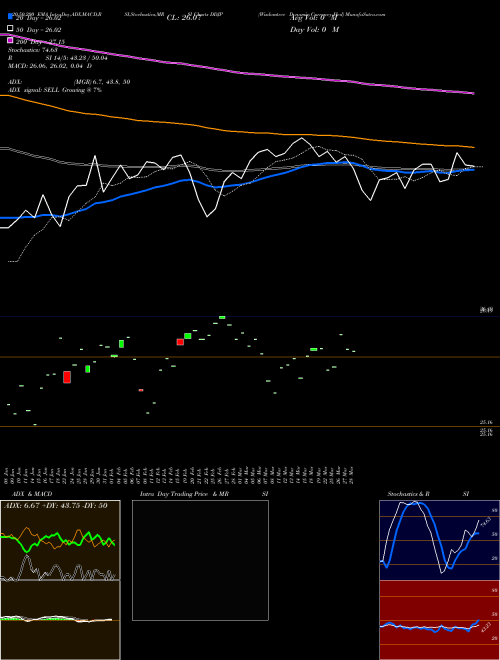Click the magenta 200 Day legend swatch
This screenshot has height=660, width=500.
click(x=11, y=40)
